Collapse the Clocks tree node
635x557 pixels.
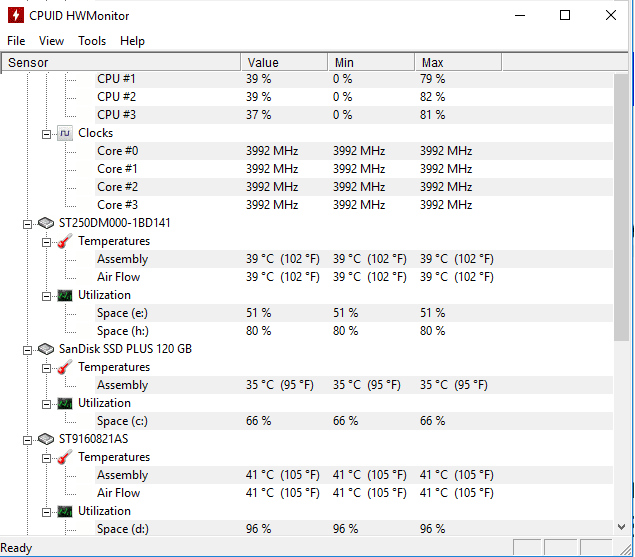[x=47, y=134]
